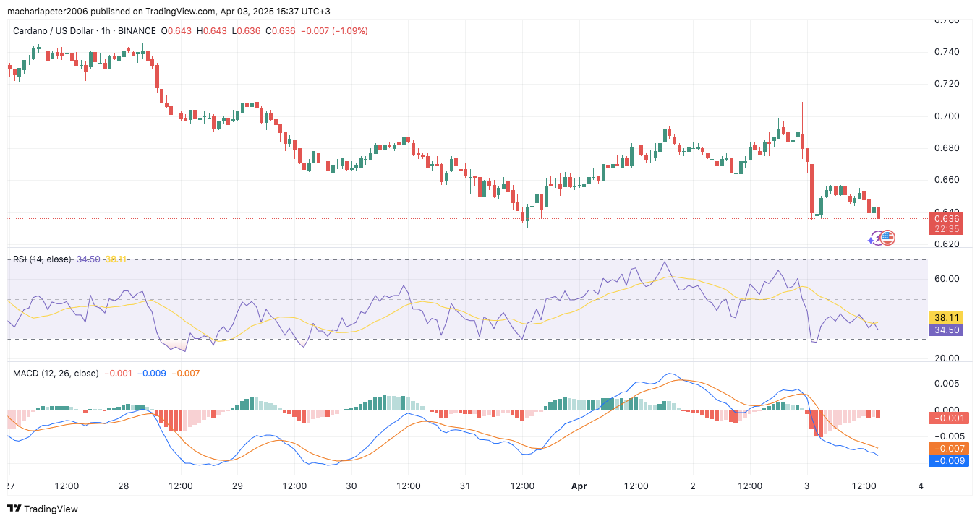Click the yellow 38.11 RSI value tag
The image size is (980, 521).
click(946, 317)
